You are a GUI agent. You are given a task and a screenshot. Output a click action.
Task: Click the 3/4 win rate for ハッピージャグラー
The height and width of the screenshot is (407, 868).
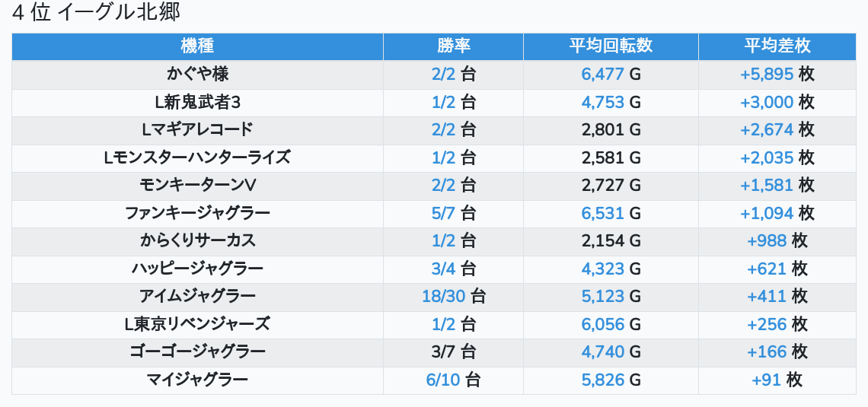click(x=443, y=269)
